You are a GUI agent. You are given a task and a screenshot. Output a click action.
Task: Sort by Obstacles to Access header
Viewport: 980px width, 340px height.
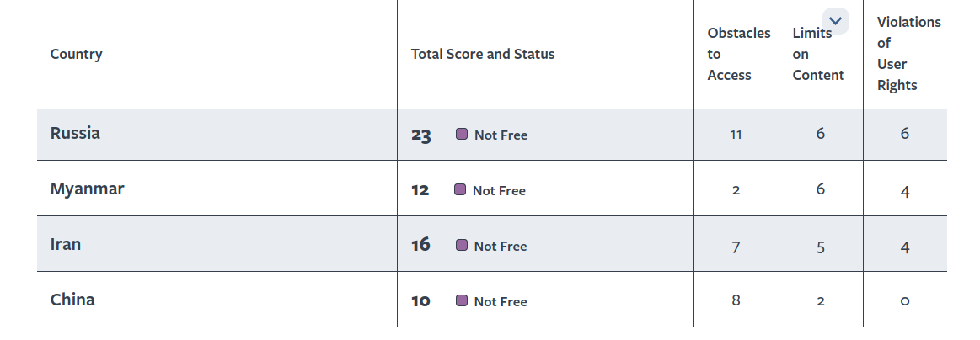tap(738, 54)
